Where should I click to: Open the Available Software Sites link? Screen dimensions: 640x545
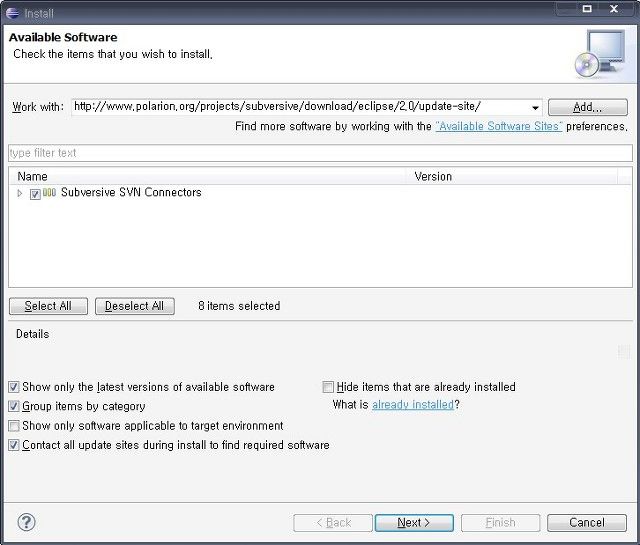[499, 126]
